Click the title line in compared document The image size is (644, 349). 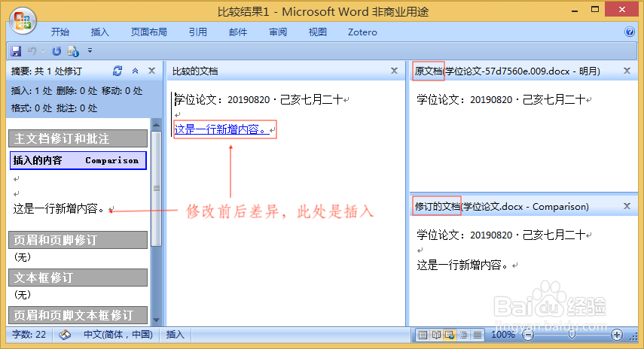tap(259, 99)
